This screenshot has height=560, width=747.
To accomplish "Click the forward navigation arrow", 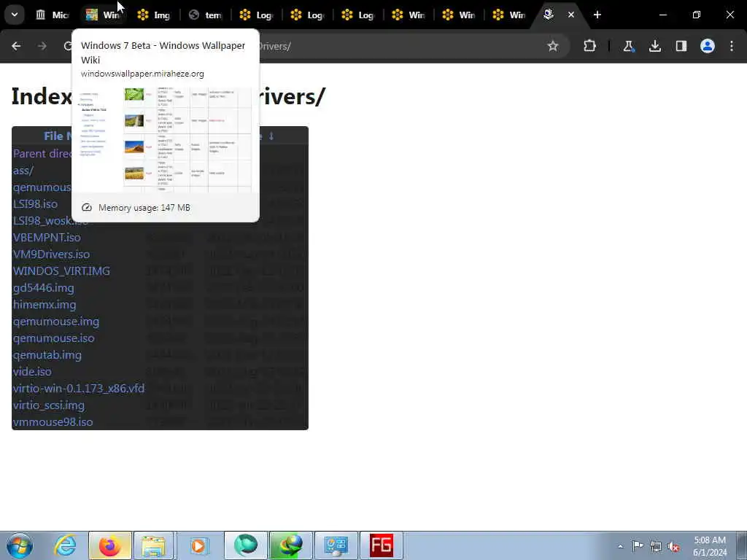I will pyautogui.click(x=42, y=46).
